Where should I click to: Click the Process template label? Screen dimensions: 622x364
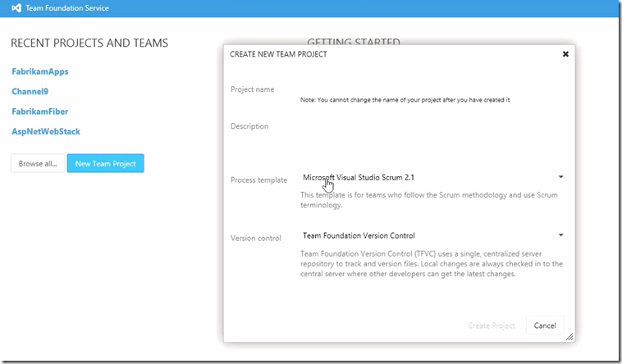pyautogui.click(x=258, y=180)
